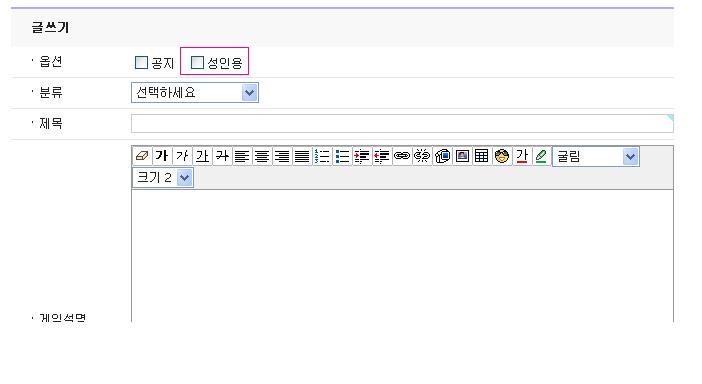
Task: Check the 공지 notice checkbox
Action: pyautogui.click(x=141, y=62)
